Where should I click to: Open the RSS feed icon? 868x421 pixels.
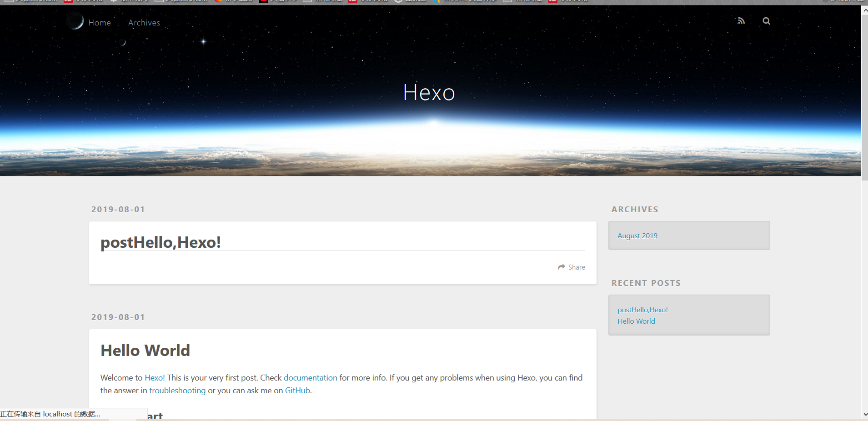pyautogui.click(x=741, y=21)
